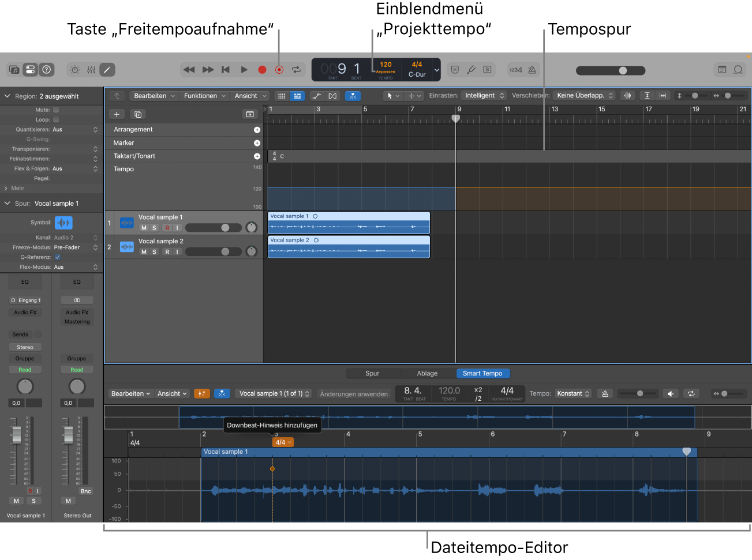Toggle the Editors pencil button
The height and width of the screenshot is (560, 752).
pos(107,70)
